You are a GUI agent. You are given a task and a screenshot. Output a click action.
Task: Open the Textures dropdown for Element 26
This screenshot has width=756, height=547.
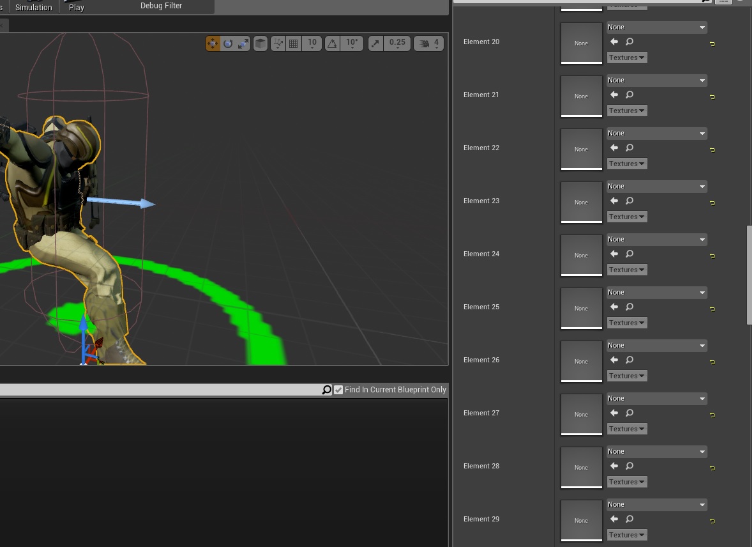click(627, 376)
